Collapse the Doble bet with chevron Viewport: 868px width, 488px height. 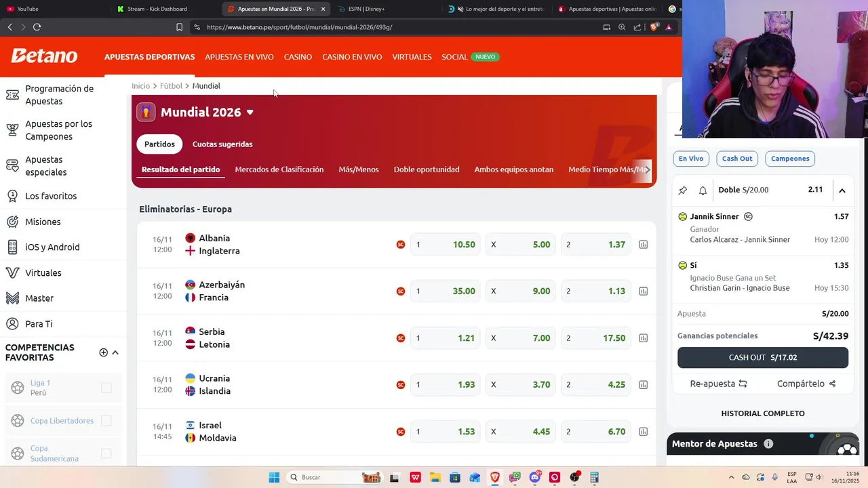[842, 190]
